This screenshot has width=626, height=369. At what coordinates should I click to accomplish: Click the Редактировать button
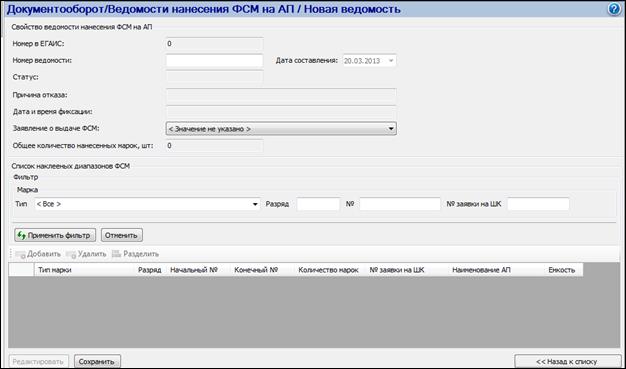pyautogui.click(x=38, y=362)
